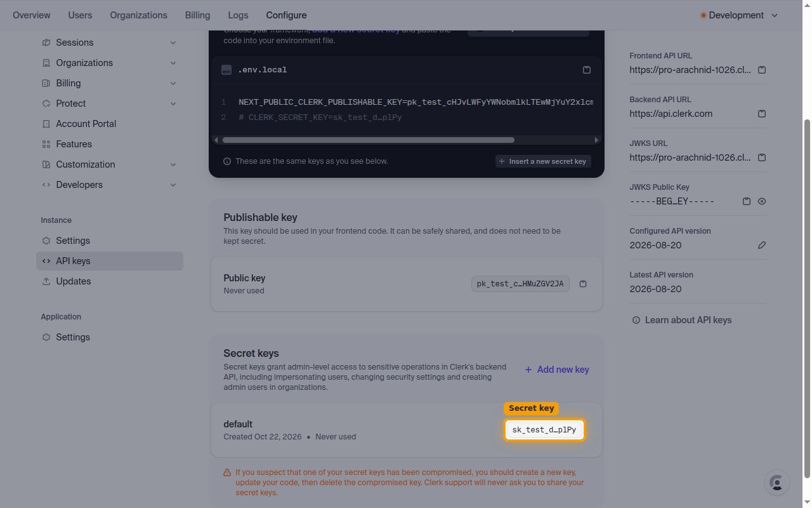Click the Latest API version value 2026-08-20

click(655, 289)
